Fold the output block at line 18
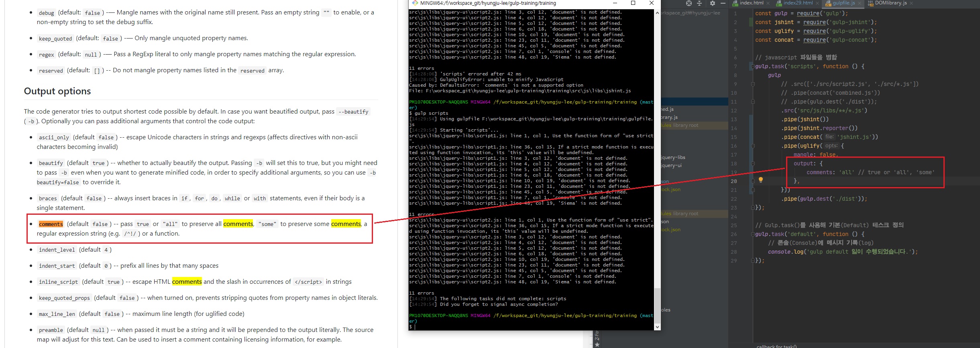 click(x=753, y=164)
